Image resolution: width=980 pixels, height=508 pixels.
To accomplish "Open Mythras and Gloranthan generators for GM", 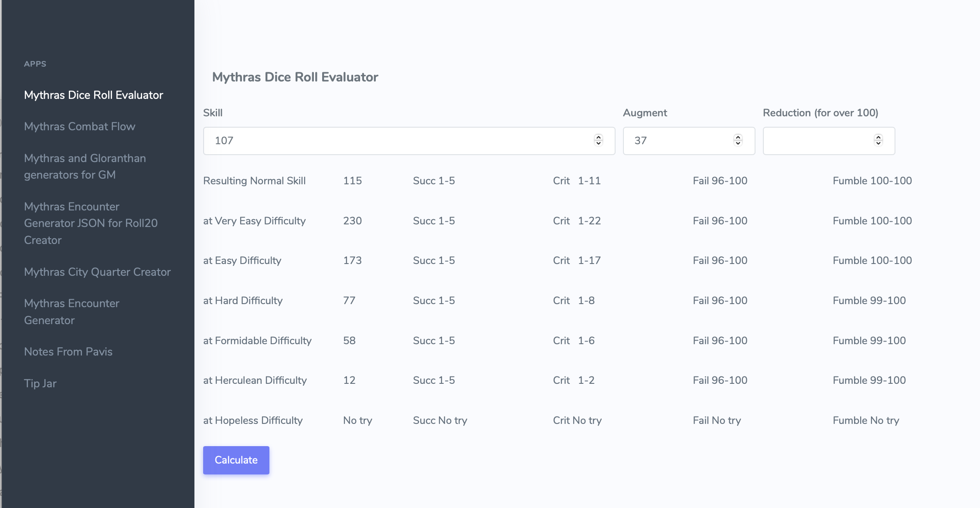I will pyautogui.click(x=85, y=166).
